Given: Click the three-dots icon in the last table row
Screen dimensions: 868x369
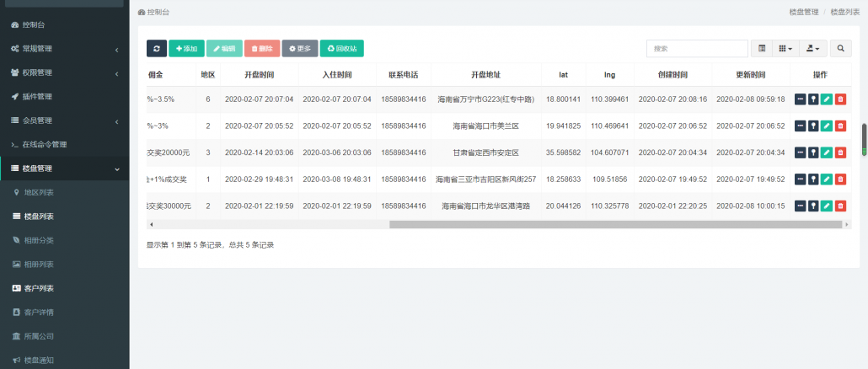Looking at the screenshot, I should (800, 206).
